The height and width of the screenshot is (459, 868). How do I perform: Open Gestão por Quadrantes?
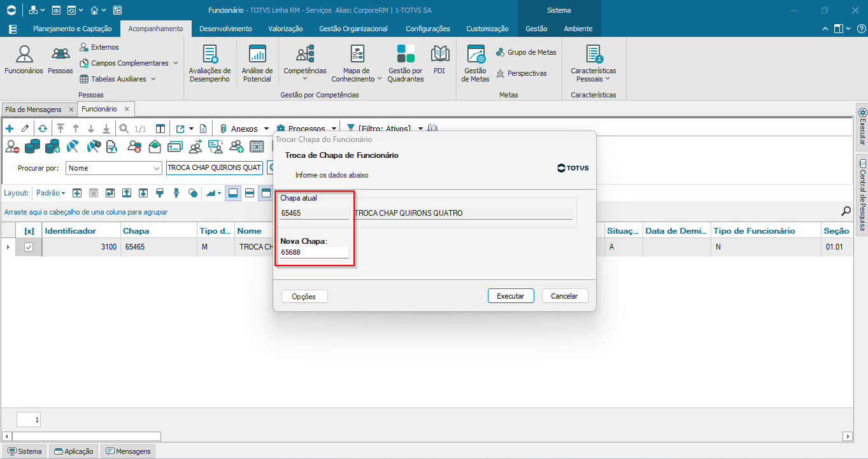[406, 64]
